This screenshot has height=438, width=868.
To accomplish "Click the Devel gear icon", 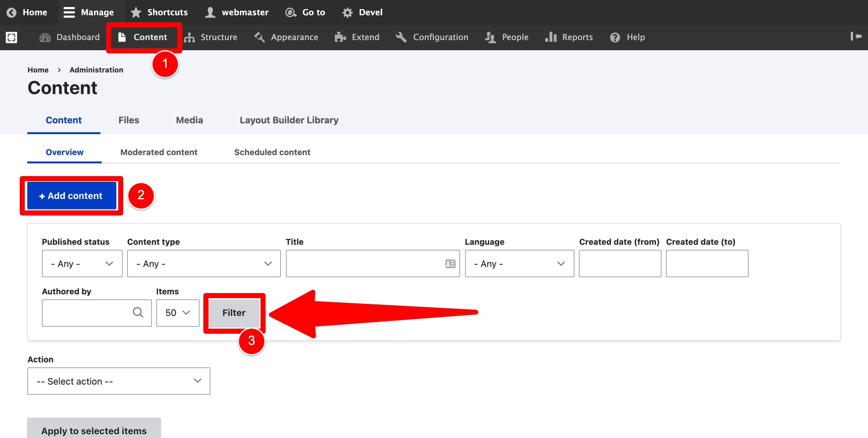I will pyautogui.click(x=347, y=12).
